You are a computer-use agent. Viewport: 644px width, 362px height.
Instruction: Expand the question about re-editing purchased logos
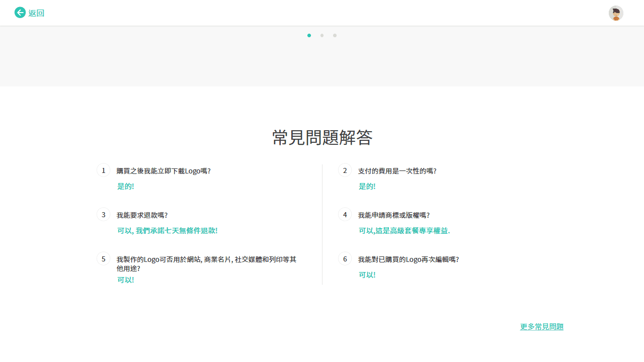click(x=409, y=259)
